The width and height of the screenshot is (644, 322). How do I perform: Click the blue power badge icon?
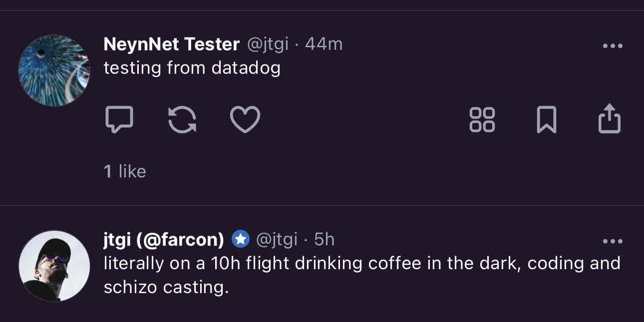click(x=241, y=240)
